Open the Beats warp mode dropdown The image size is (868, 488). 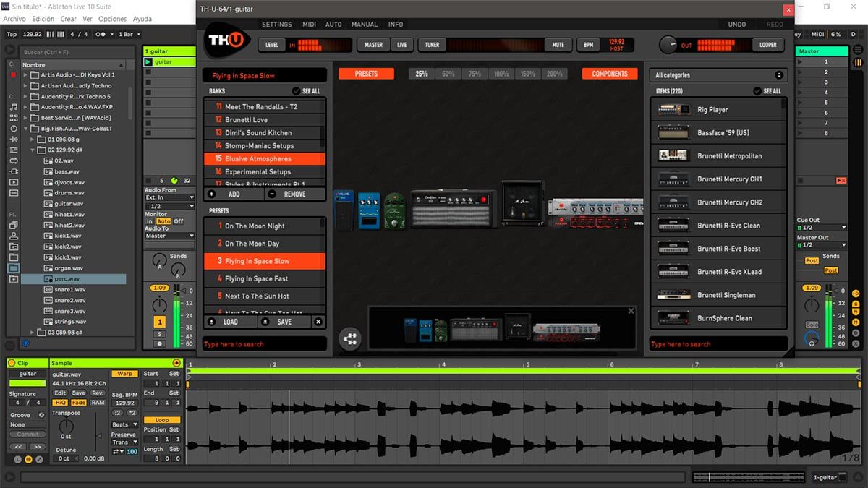(124, 424)
